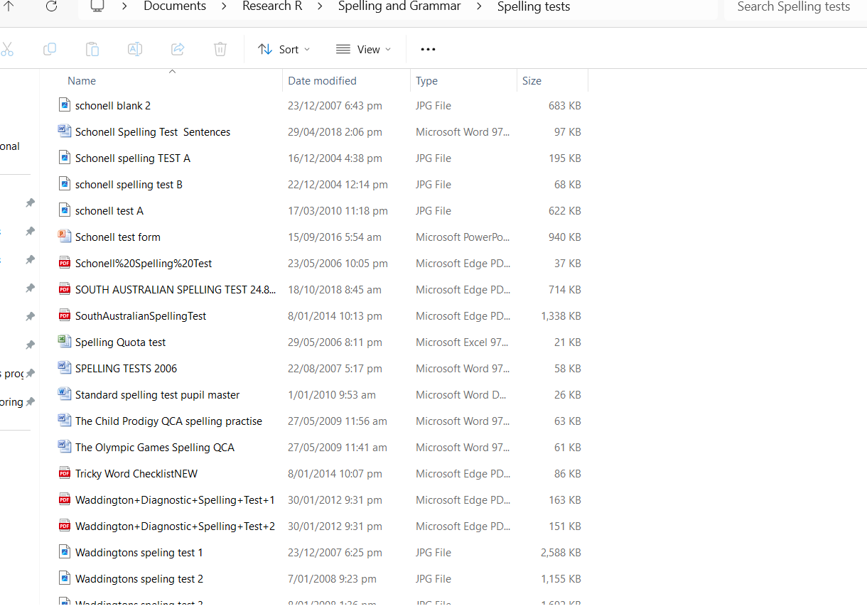This screenshot has height=616, width=867.
Task: Select file name Schonell test form
Action: pos(118,237)
